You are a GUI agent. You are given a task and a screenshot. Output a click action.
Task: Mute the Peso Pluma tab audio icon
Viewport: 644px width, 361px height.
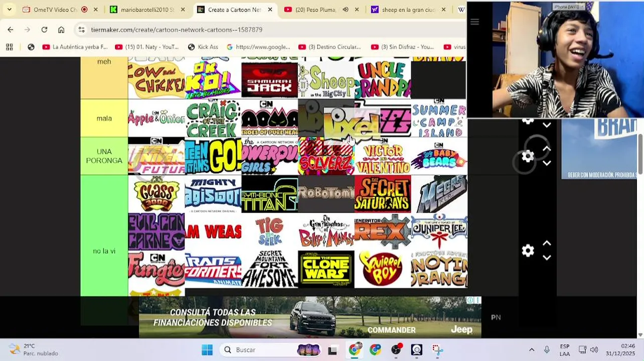point(346,10)
